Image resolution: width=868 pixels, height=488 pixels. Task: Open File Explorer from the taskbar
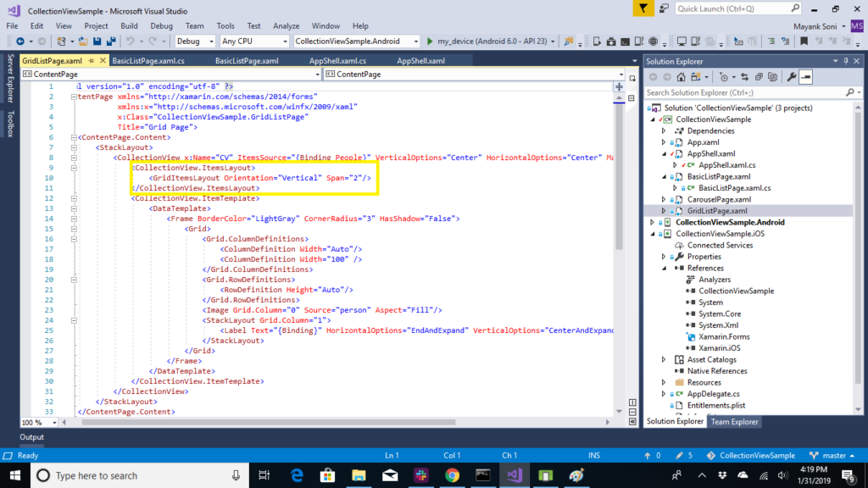pos(359,475)
